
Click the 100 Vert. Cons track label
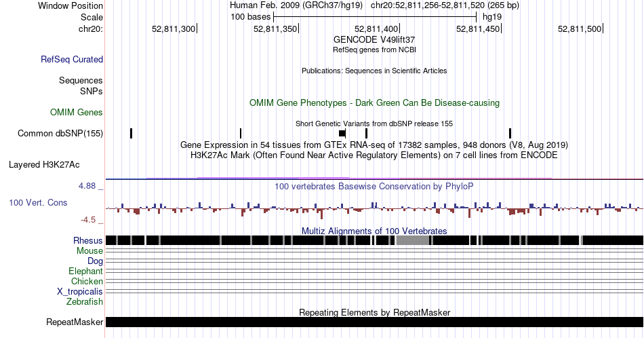point(38,202)
